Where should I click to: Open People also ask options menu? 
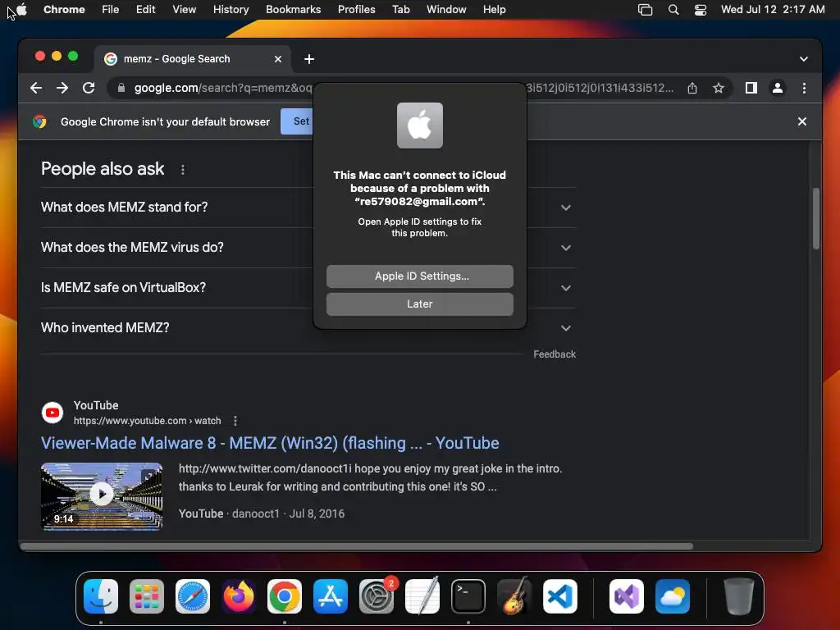tap(183, 170)
